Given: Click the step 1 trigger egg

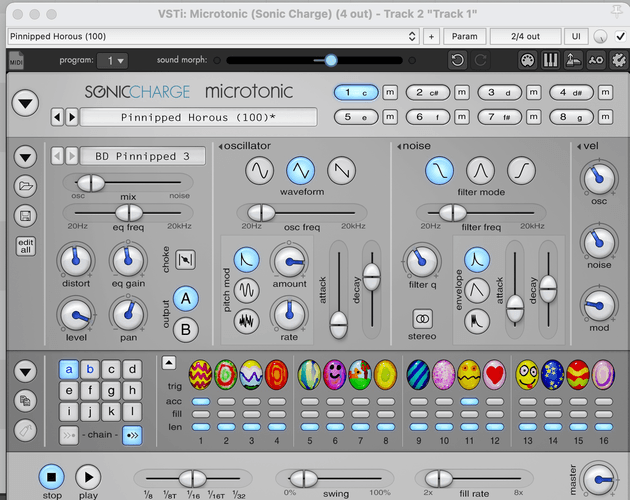Looking at the screenshot, I should tap(200, 375).
